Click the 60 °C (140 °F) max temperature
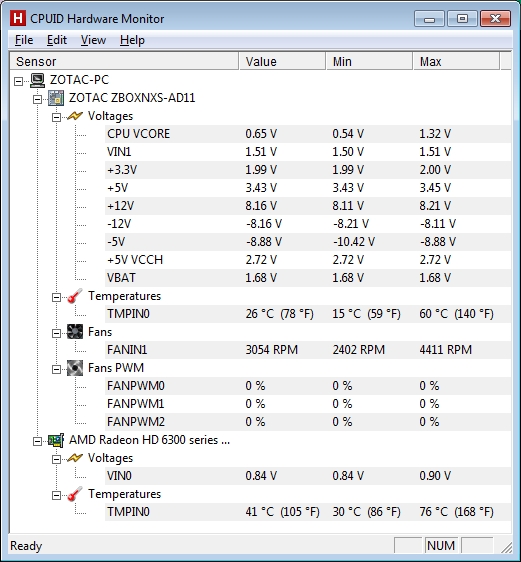The height and width of the screenshot is (562, 521). [457, 314]
